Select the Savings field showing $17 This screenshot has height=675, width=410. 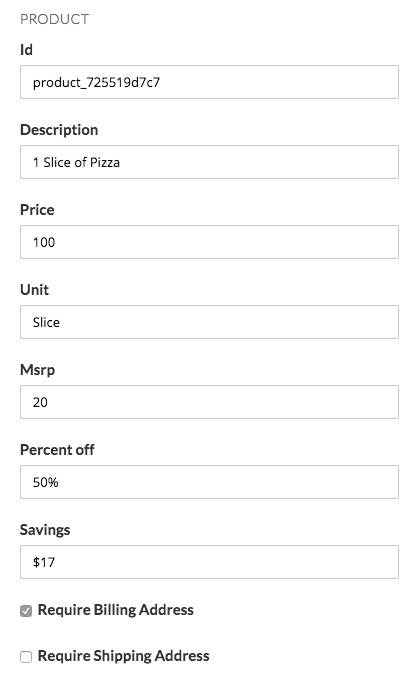[x=209, y=562]
